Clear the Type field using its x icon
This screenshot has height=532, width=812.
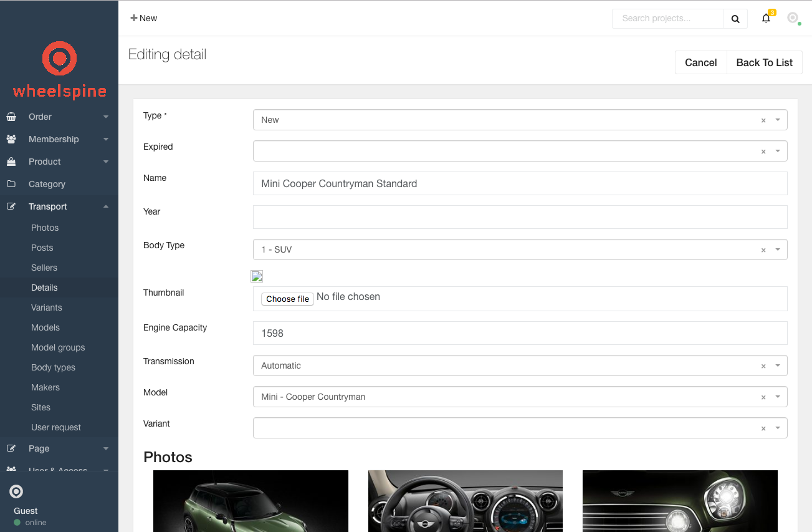pos(763,120)
